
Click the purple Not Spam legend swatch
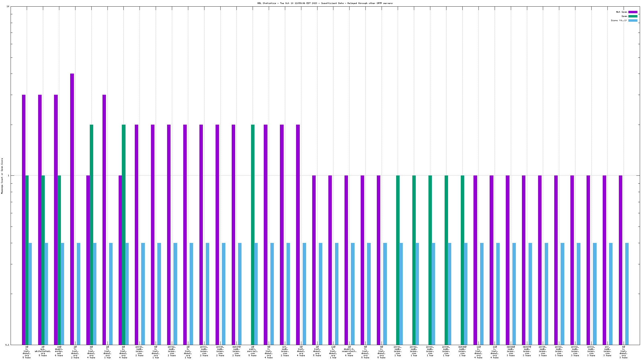(633, 12)
